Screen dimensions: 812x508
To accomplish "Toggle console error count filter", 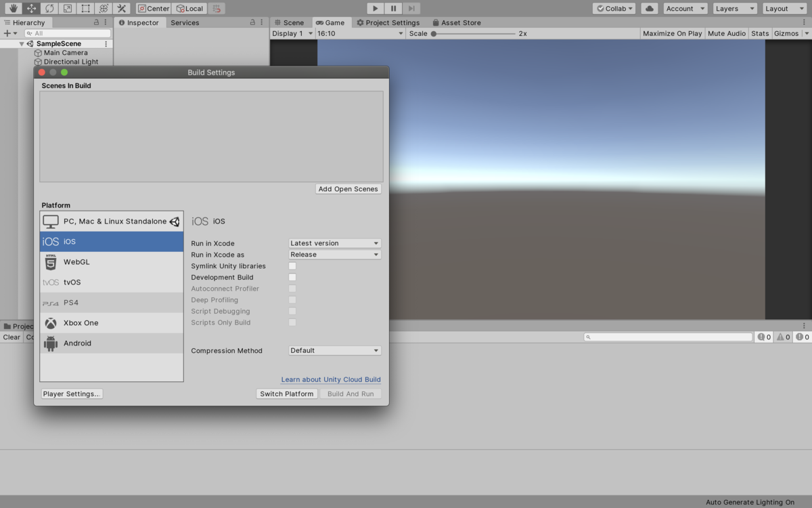I will (x=802, y=337).
